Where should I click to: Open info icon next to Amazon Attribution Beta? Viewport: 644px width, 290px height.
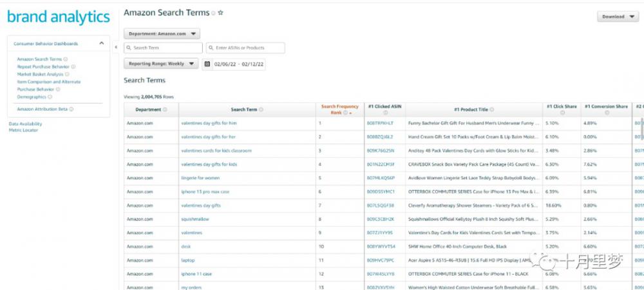pos(71,110)
